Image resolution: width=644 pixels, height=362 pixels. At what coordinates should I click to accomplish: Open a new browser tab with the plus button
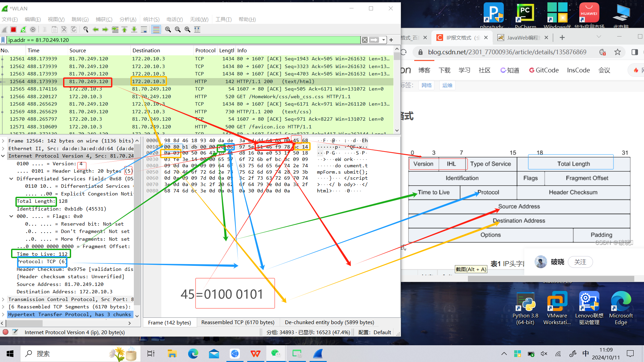coord(562,38)
